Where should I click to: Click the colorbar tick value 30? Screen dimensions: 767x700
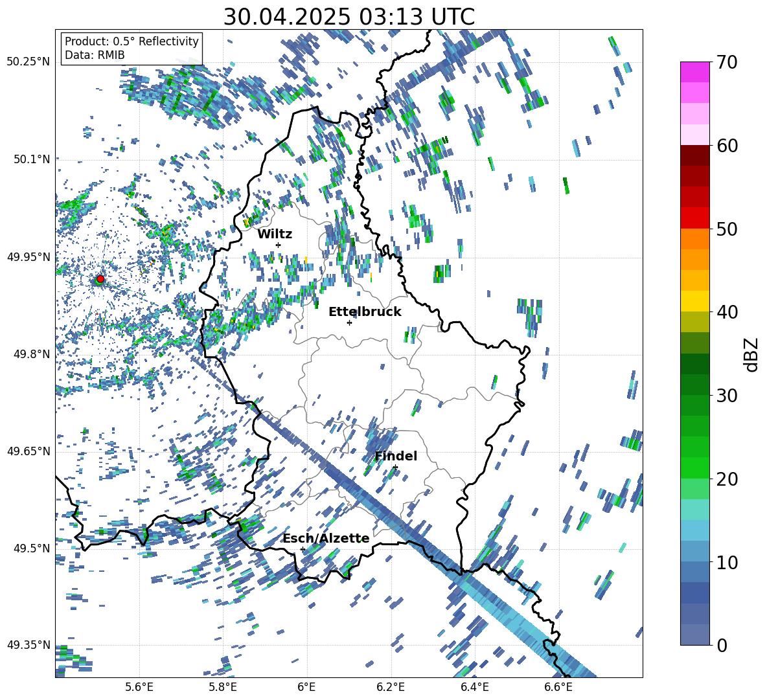pyautogui.click(x=726, y=396)
